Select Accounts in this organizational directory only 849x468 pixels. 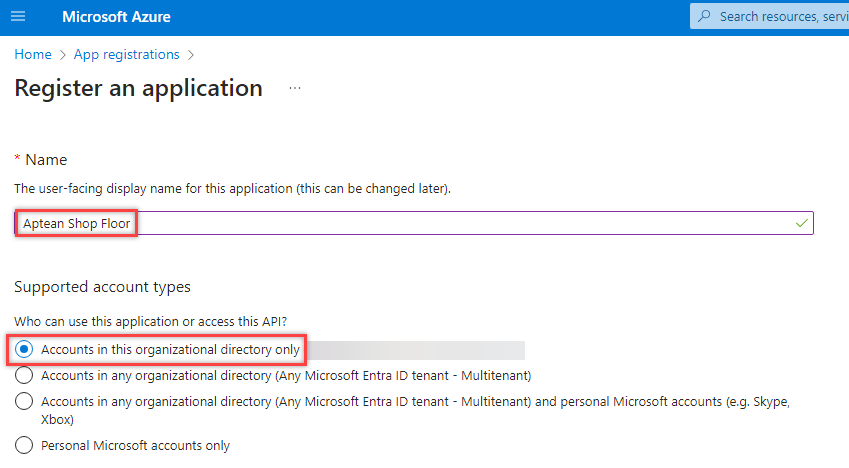25,350
